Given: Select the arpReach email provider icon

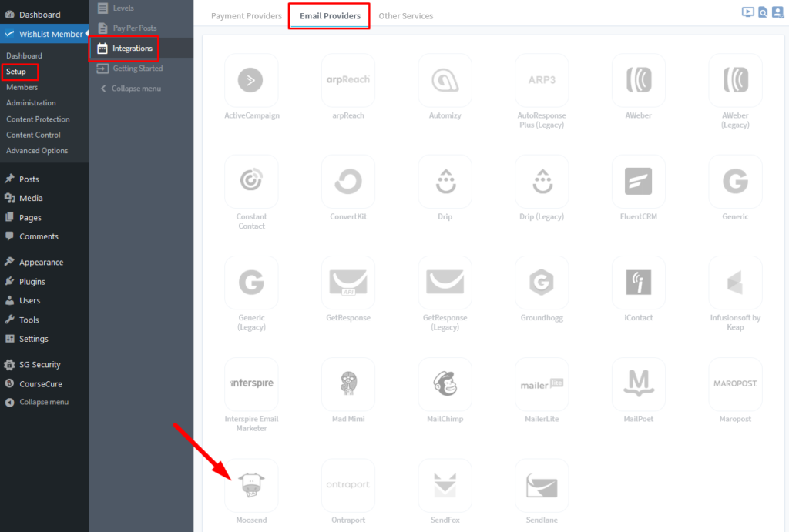Looking at the screenshot, I should pyautogui.click(x=348, y=80).
